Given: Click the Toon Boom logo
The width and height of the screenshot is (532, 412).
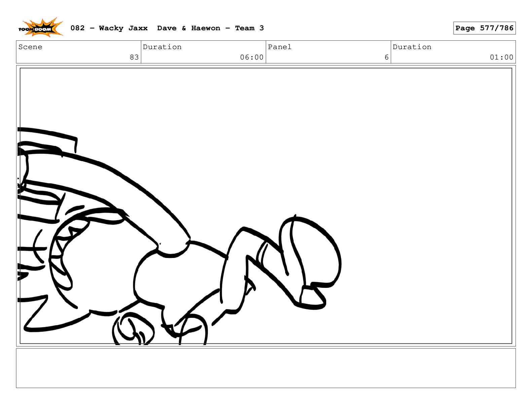Looking at the screenshot, I should [40, 28].
